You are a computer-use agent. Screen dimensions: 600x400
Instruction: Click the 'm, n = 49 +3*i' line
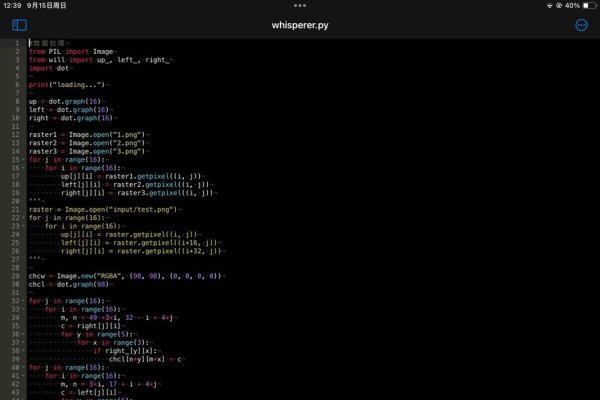click(x=119, y=318)
